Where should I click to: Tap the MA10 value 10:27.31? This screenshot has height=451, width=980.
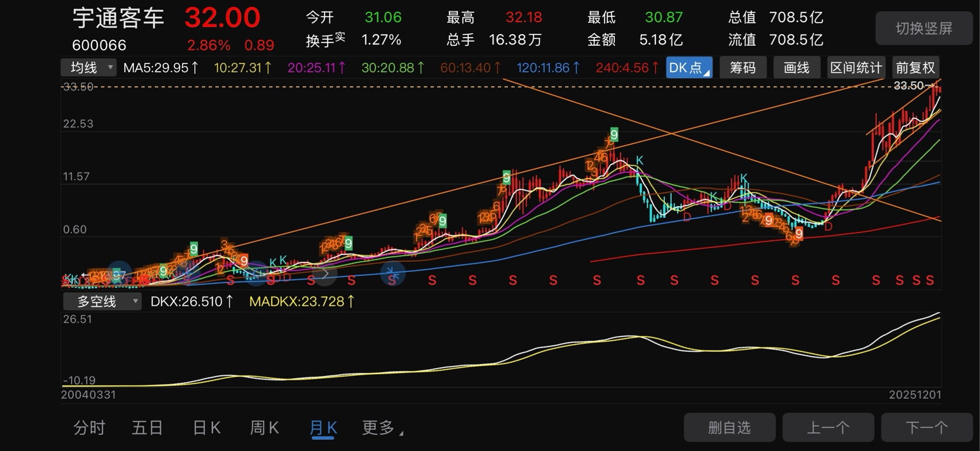point(242,68)
